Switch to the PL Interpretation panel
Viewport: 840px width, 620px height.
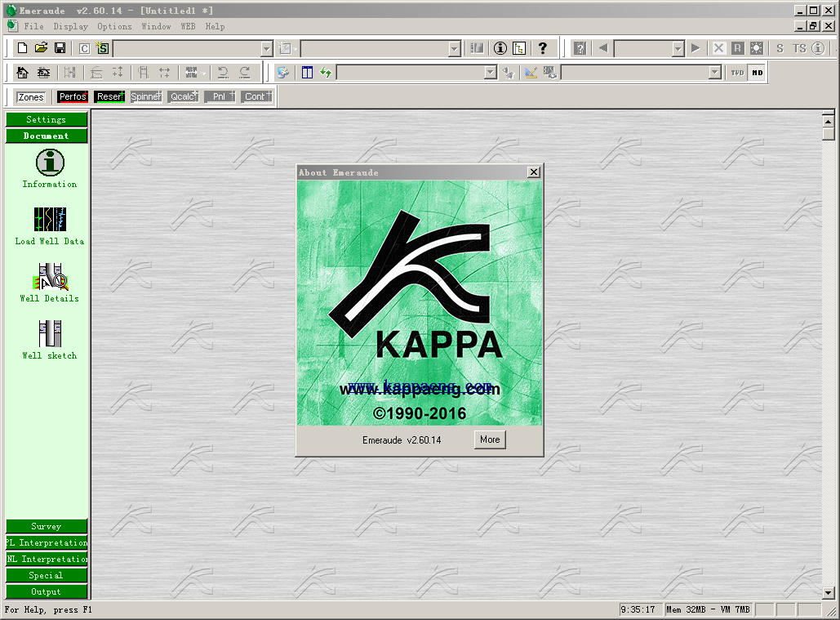[46, 543]
